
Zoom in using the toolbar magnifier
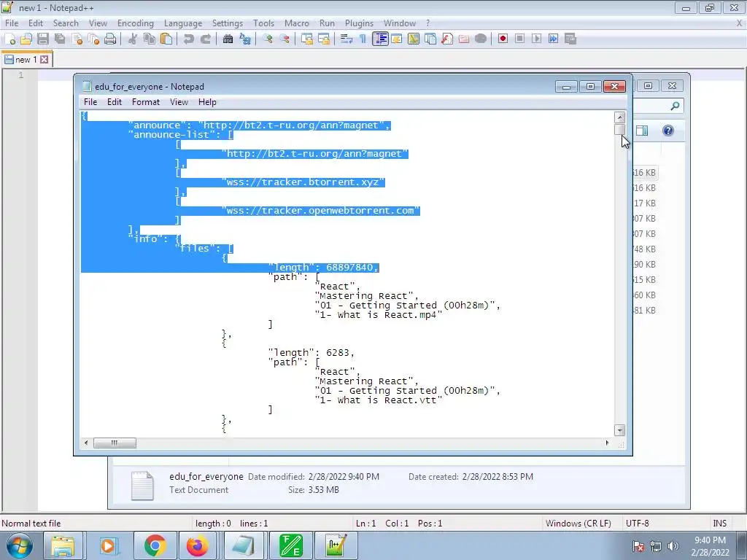(268, 39)
